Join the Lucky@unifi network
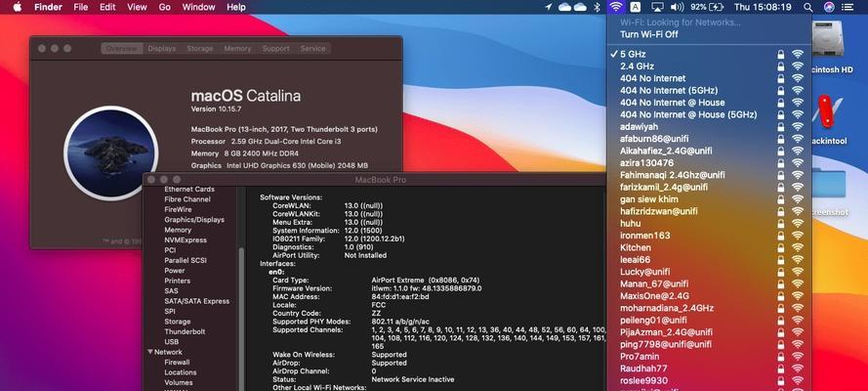868x391 pixels. click(709, 272)
